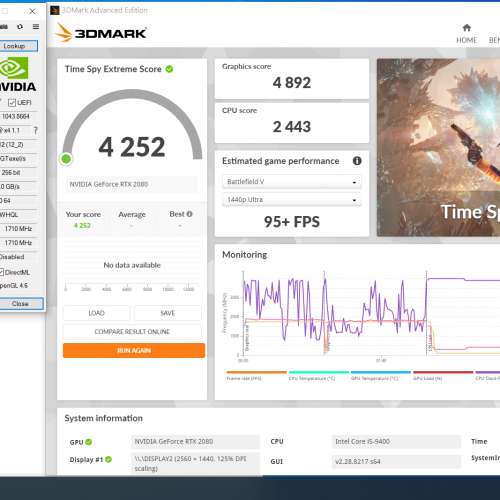This screenshot has width=500, height=500.
Task: Click the 95+ FPS estimate text
Action: pyautogui.click(x=292, y=222)
